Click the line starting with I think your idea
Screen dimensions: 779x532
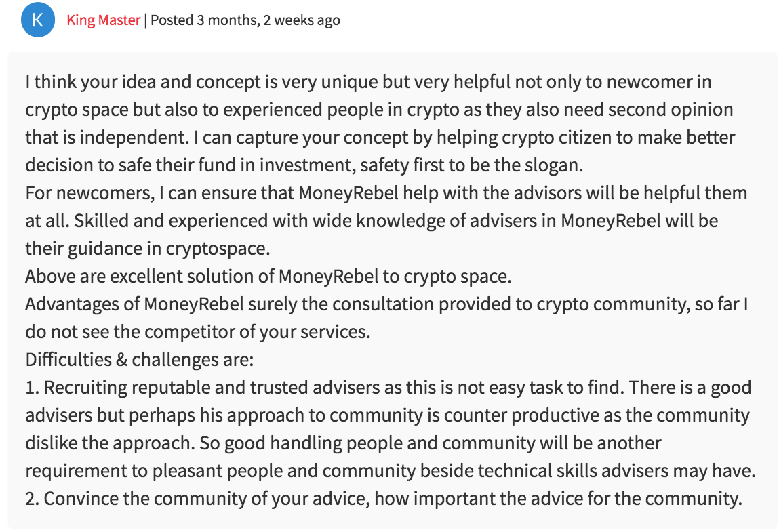[x=368, y=82]
